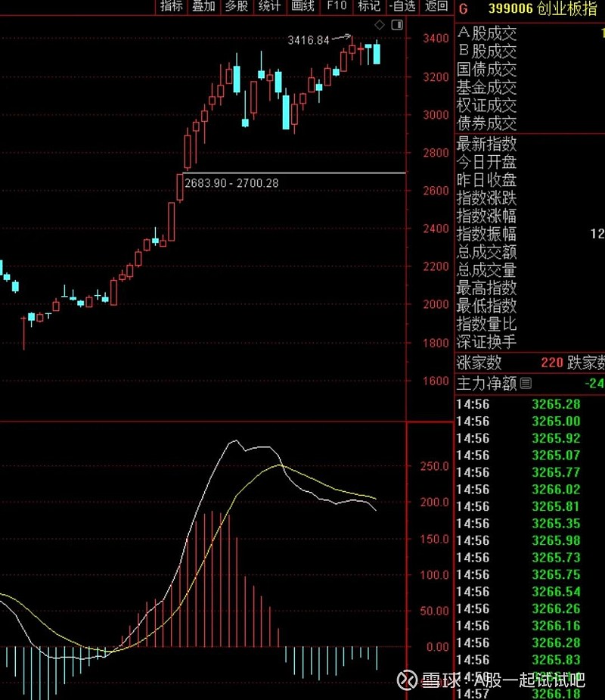This screenshot has height=700, width=605.
Task: Click the 总成交额 label
Action: click(486, 252)
